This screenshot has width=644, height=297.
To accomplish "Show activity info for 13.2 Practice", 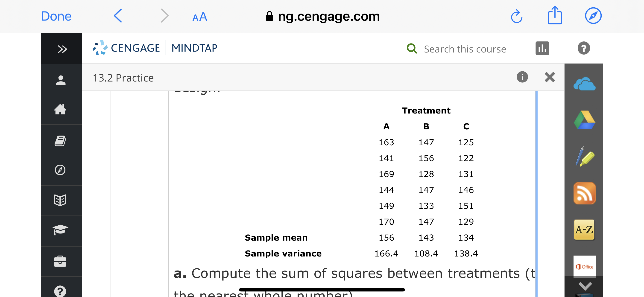I will [x=522, y=77].
